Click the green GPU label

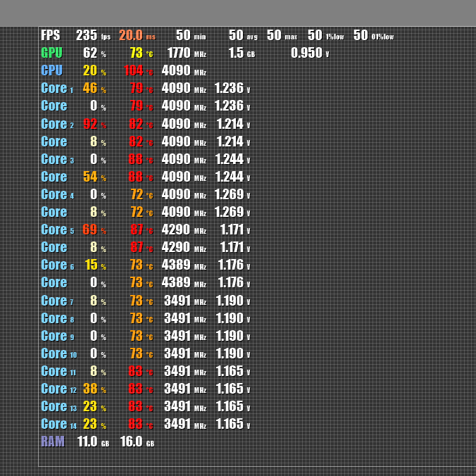[x=51, y=53]
